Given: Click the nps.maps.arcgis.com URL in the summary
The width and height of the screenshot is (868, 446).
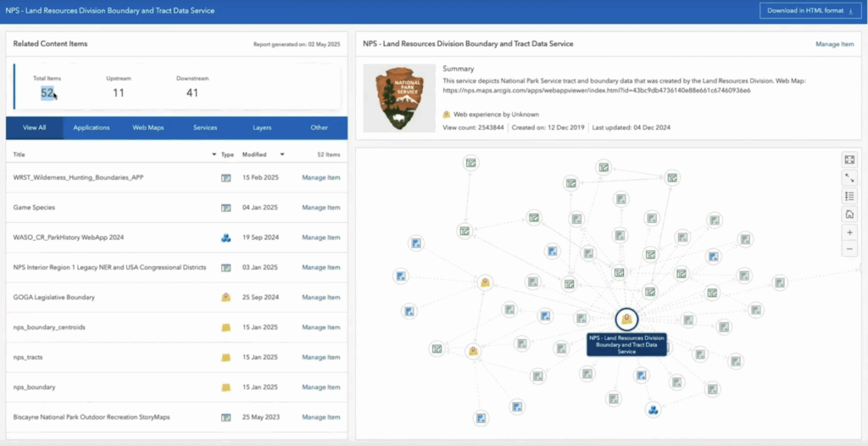Looking at the screenshot, I should click(x=597, y=91).
